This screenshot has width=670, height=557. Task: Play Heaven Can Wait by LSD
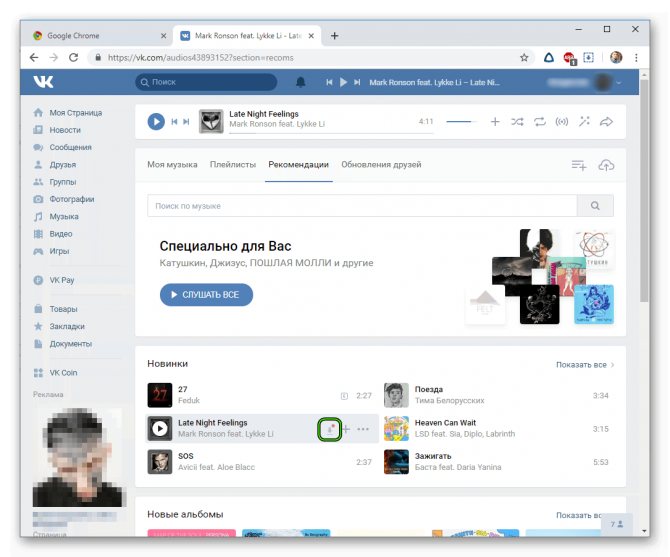pos(396,428)
